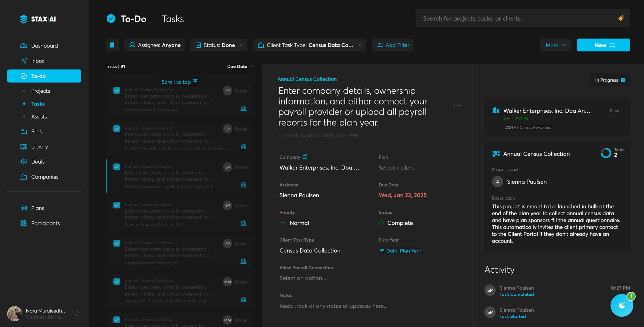Expand the More dropdown menu
Screen dimensions: 644x327
point(555,45)
